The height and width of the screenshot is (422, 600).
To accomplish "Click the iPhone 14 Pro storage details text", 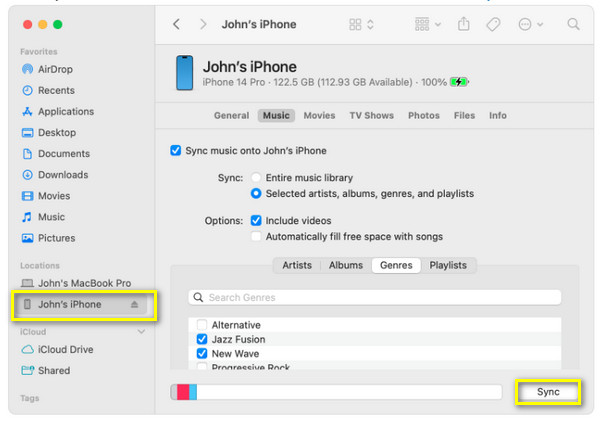I will pyautogui.click(x=324, y=82).
